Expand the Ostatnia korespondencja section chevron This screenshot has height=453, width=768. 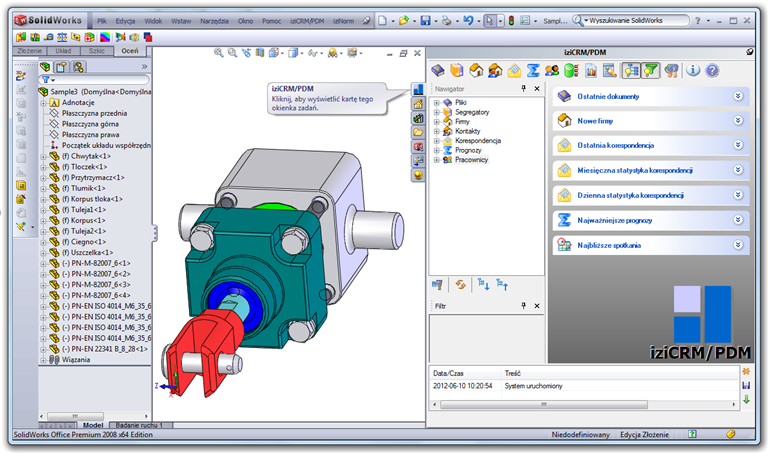point(738,145)
